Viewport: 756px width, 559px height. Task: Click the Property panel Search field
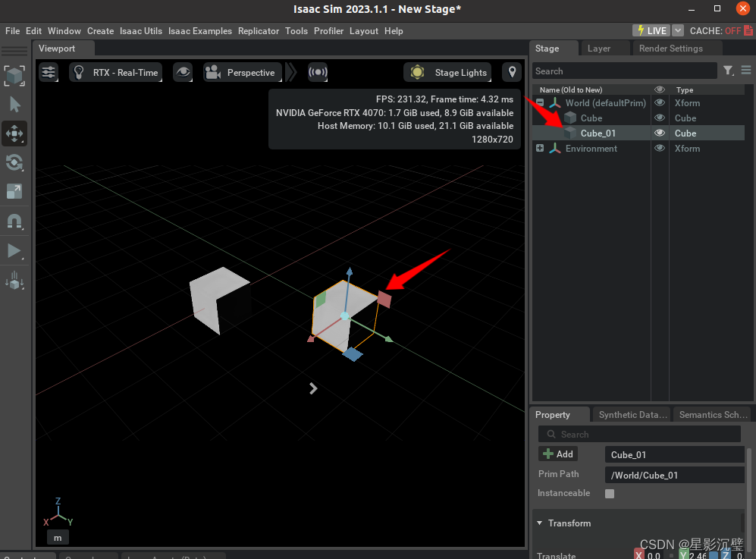click(x=639, y=434)
